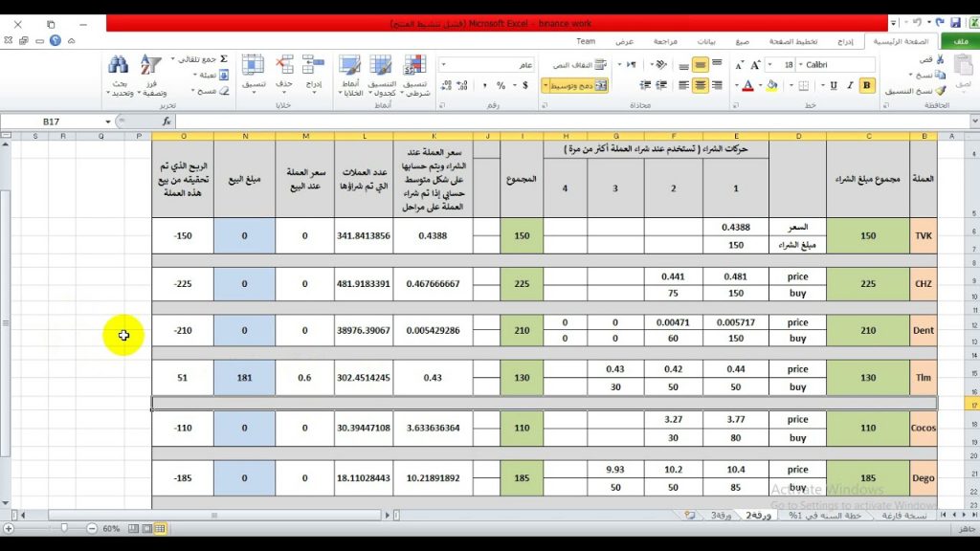This screenshot has width=980, height=551.
Task: Apply the comma style format
Action: coord(484,85)
